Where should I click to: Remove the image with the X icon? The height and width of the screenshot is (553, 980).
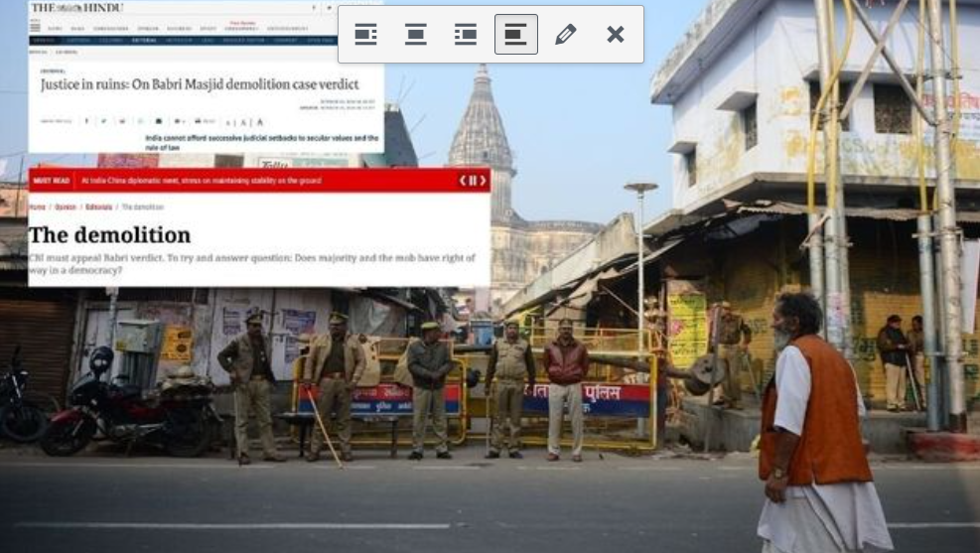pos(616,35)
